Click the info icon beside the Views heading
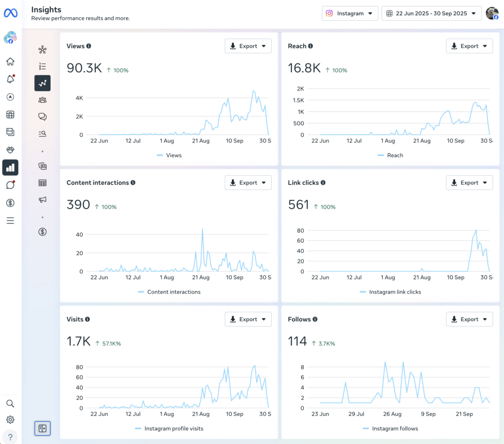 coord(89,46)
